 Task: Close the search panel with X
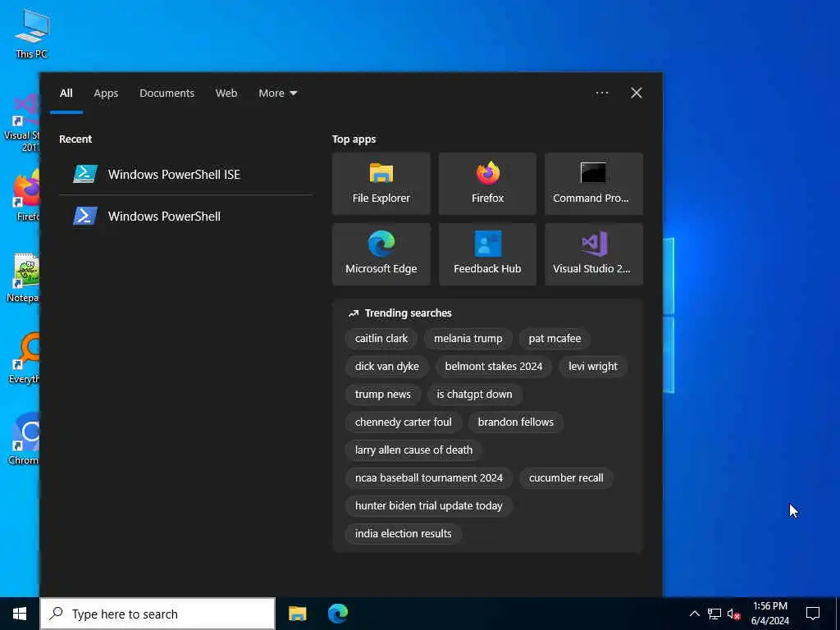[x=637, y=93]
